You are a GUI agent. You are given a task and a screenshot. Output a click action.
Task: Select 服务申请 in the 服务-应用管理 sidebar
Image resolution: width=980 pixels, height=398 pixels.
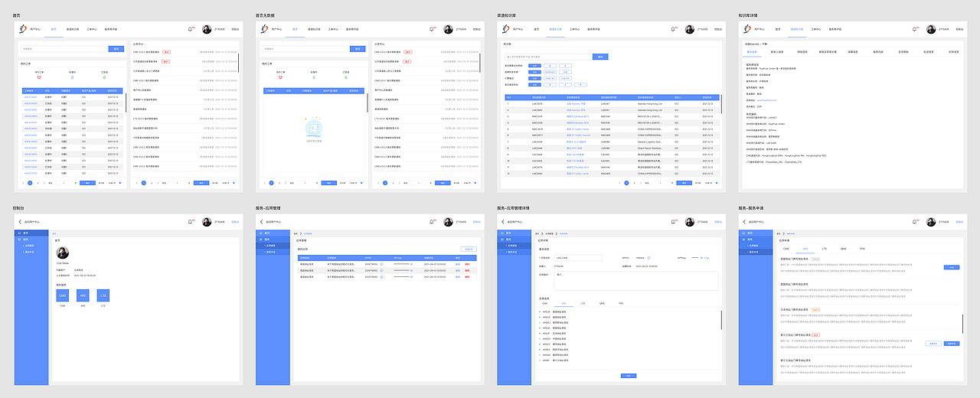(x=270, y=252)
